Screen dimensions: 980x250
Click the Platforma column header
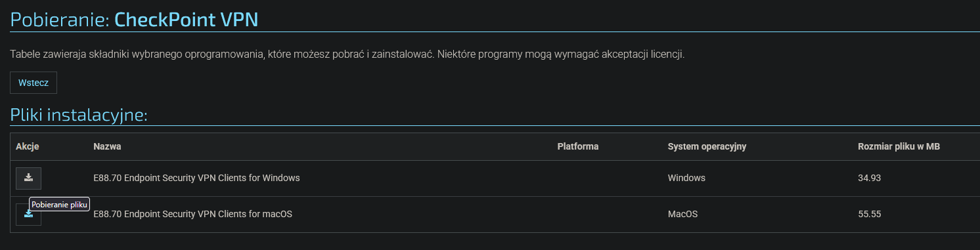[x=578, y=146]
